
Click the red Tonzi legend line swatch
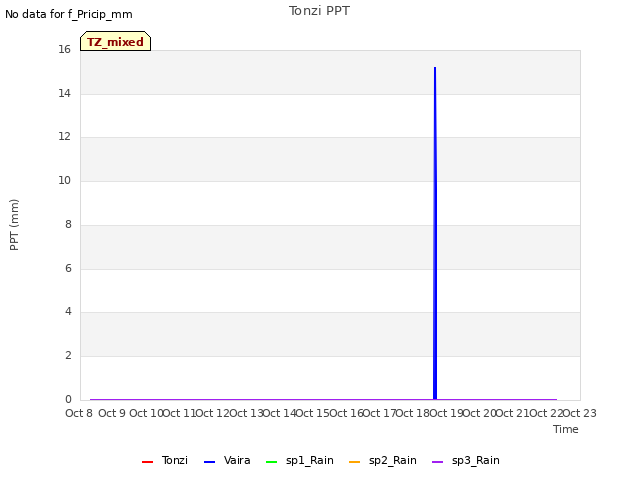(147, 462)
